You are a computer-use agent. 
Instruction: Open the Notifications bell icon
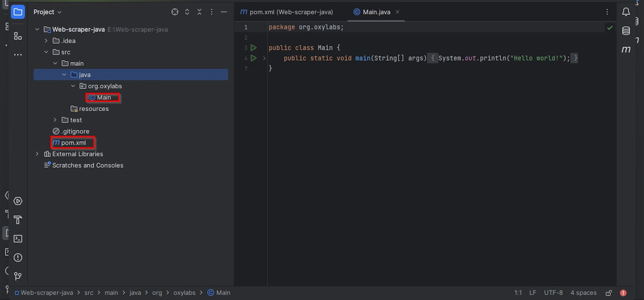[626, 12]
